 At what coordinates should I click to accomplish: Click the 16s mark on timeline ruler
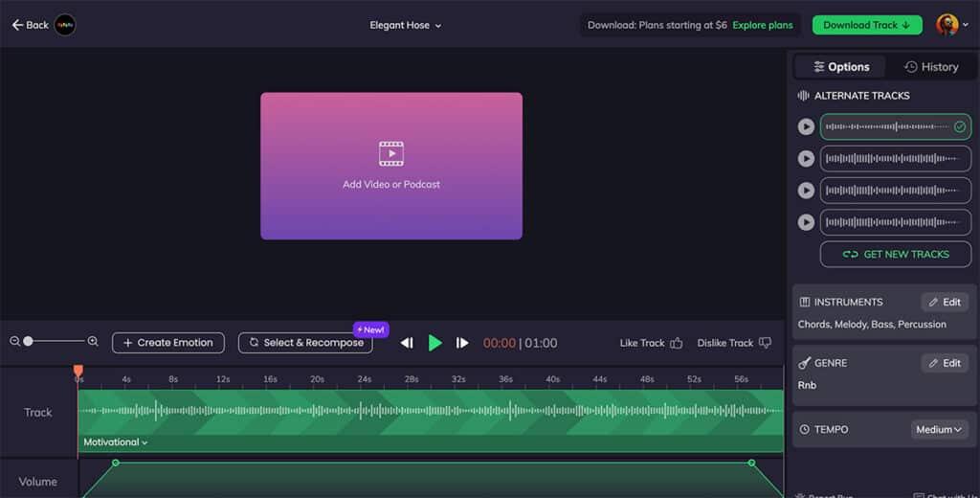(x=270, y=379)
